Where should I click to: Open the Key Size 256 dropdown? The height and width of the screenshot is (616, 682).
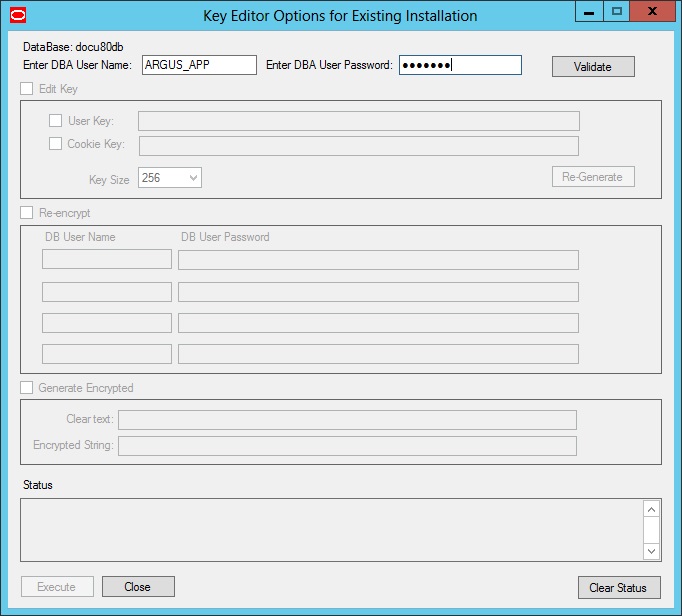point(170,177)
